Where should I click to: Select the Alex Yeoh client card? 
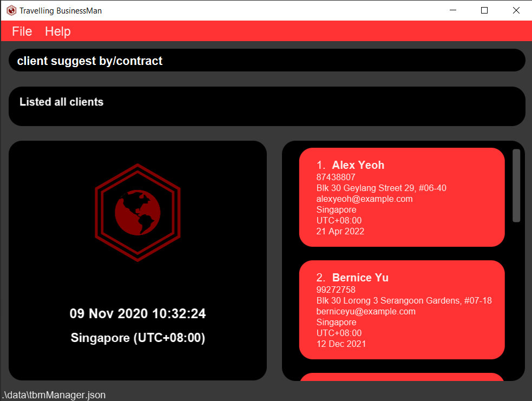402,197
